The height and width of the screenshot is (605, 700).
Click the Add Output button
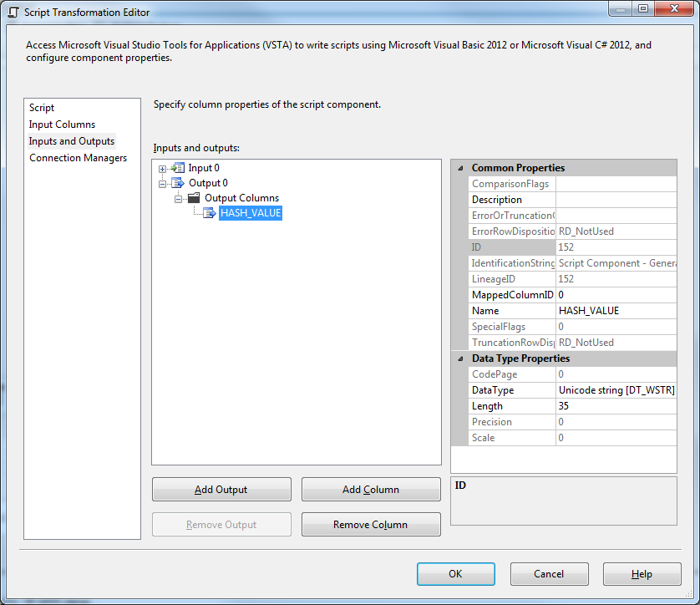(221, 489)
